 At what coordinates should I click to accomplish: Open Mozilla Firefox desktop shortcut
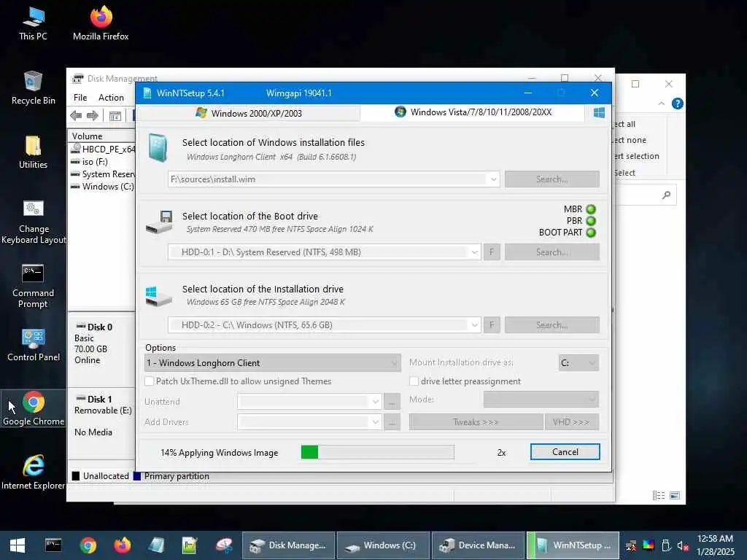pyautogui.click(x=101, y=24)
